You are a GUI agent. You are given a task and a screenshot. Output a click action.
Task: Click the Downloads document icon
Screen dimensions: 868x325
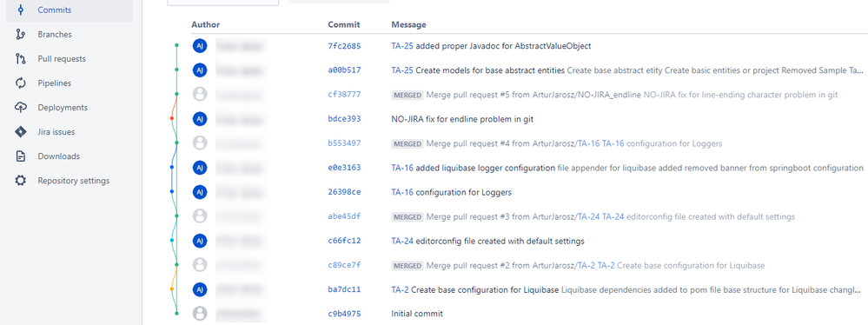[21, 156]
